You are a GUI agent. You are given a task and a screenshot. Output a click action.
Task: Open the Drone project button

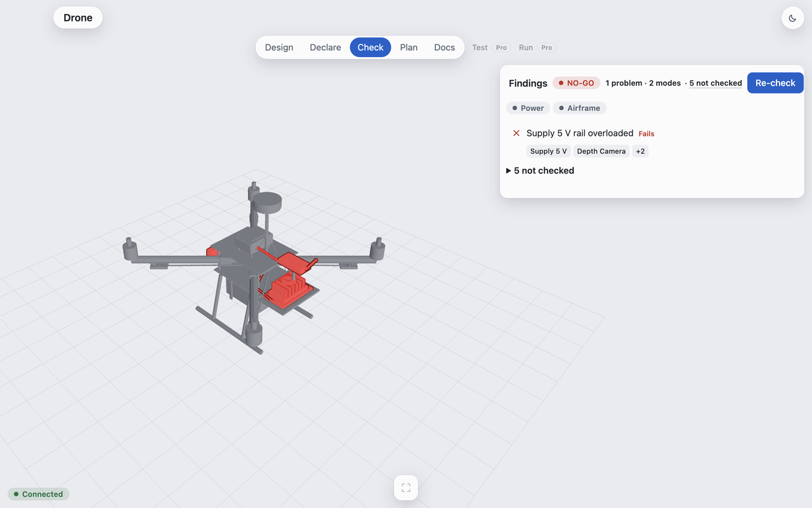point(78,18)
